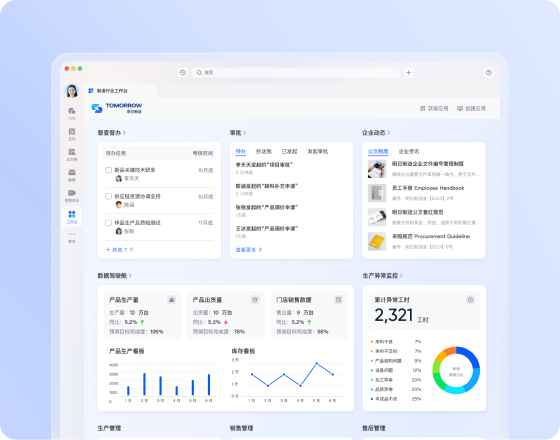This screenshot has width=560, height=440.
Task: Expand the 审批 section chevron
Action: (x=245, y=133)
